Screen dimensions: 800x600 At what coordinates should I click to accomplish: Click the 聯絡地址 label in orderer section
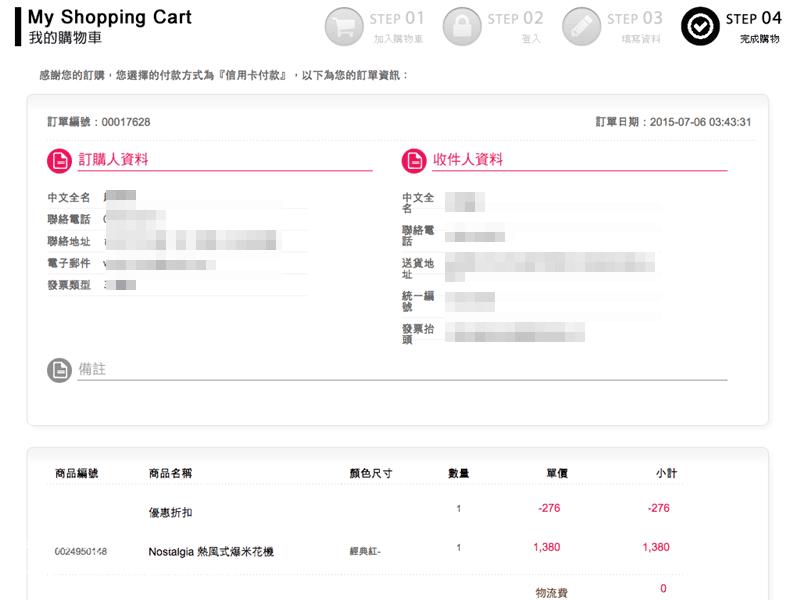pyautogui.click(x=69, y=241)
